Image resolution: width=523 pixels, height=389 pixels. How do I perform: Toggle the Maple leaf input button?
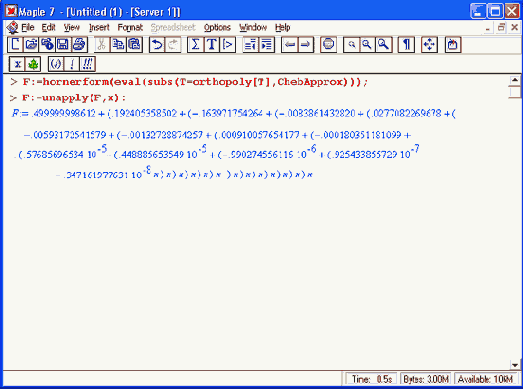(33, 64)
